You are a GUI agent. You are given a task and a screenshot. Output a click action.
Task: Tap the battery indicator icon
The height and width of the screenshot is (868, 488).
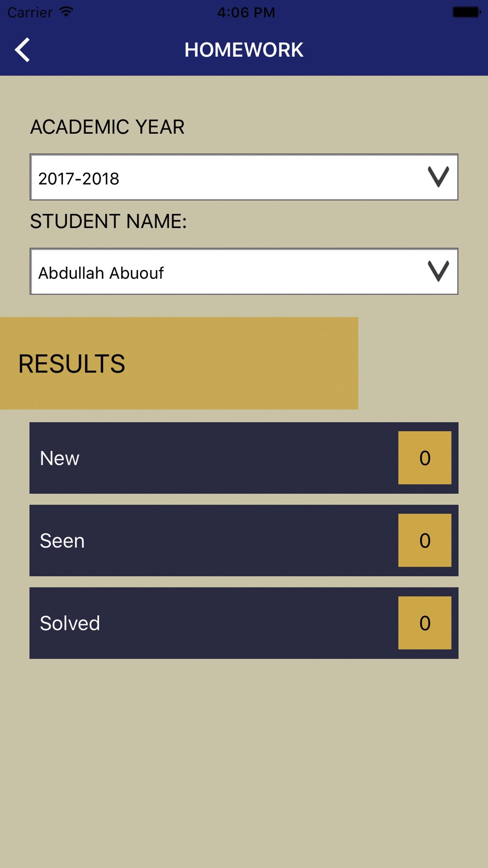466,12
